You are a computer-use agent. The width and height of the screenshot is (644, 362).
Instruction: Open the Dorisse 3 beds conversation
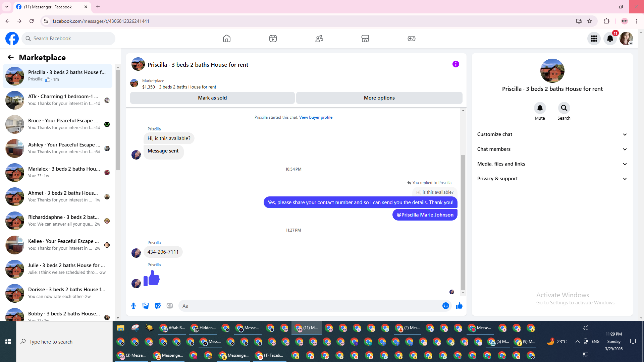pyautogui.click(x=57, y=293)
